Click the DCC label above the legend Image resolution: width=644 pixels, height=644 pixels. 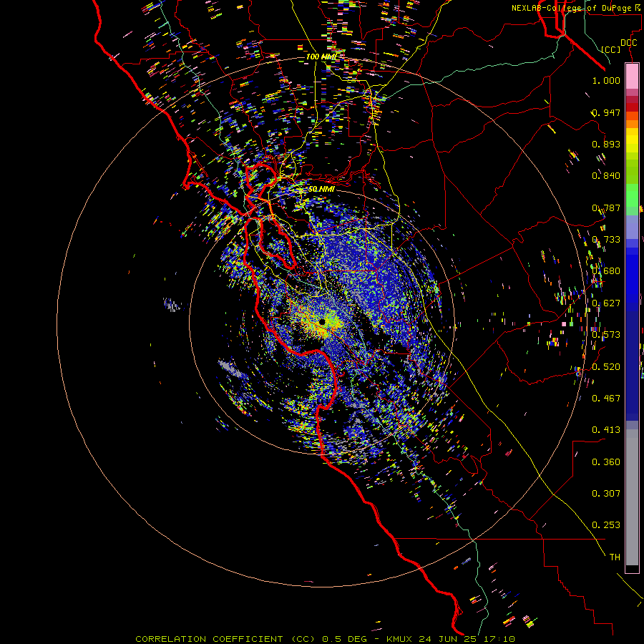click(628, 43)
